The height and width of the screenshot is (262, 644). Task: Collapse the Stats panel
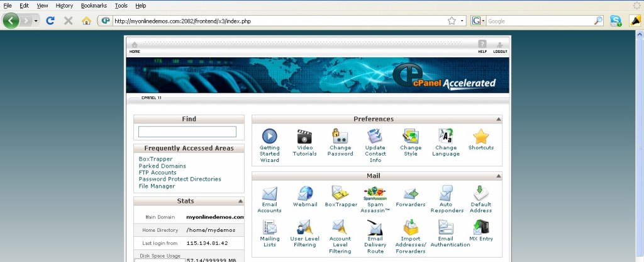point(240,201)
